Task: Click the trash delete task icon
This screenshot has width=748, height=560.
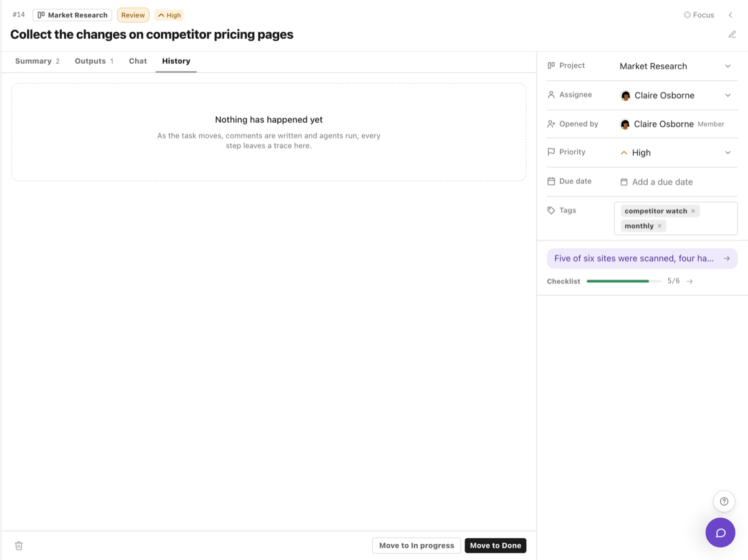Action: (x=19, y=546)
